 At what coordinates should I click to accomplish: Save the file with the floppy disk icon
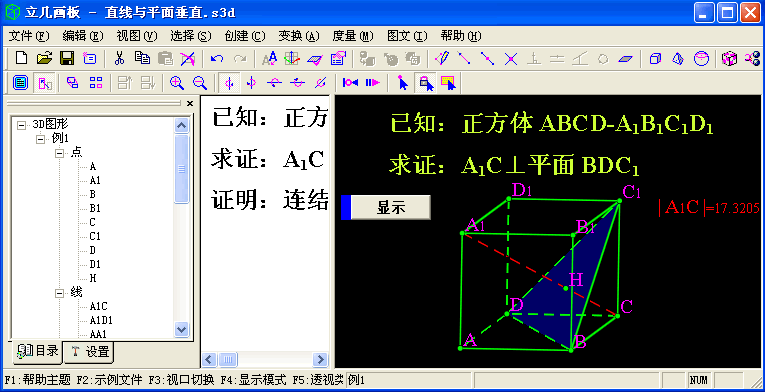coord(66,59)
